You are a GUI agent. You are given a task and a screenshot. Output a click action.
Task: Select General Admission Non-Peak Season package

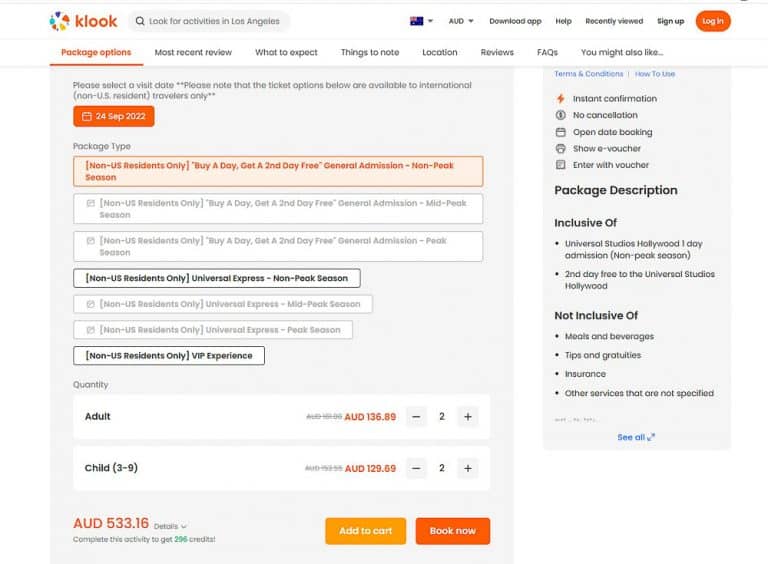tap(278, 171)
